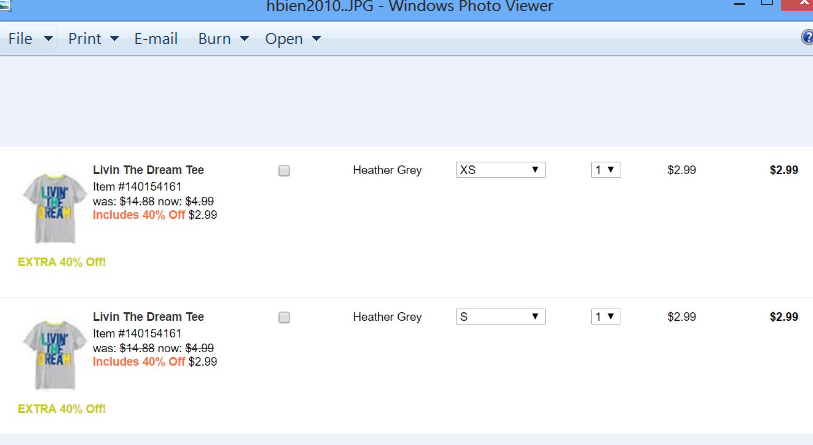Expand the Open menu in toolbar
813x445 pixels.
tap(292, 39)
